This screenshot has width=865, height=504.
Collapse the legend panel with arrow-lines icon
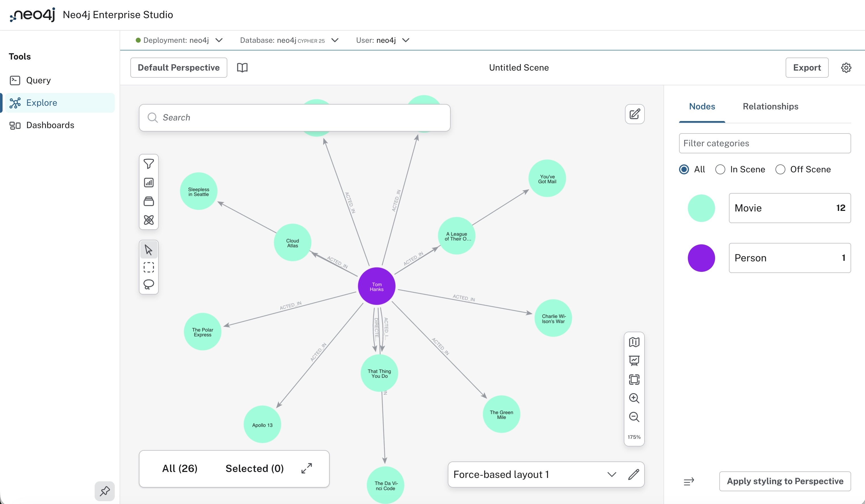688,481
